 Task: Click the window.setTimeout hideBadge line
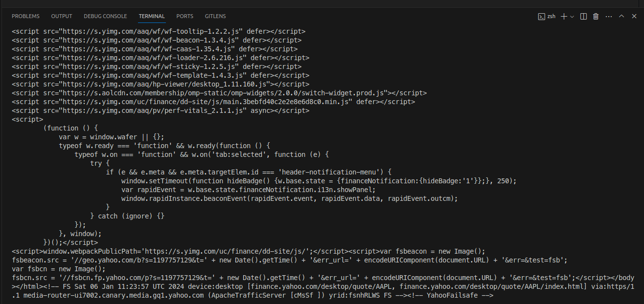tap(319, 181)
